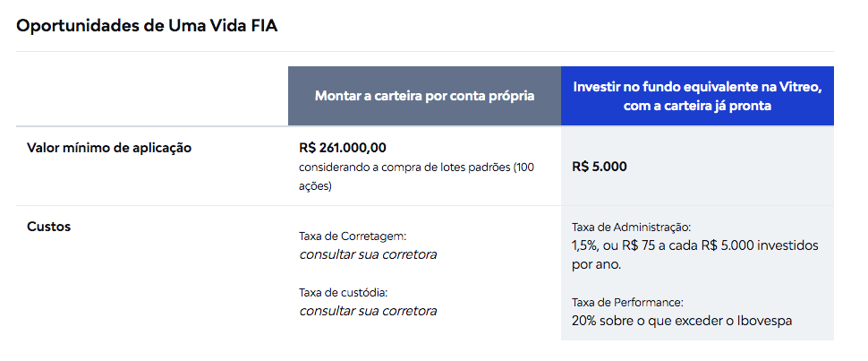868x361 pixels.
Task: Click the R$ 5.000 minimum value
Action: [599, 167]
